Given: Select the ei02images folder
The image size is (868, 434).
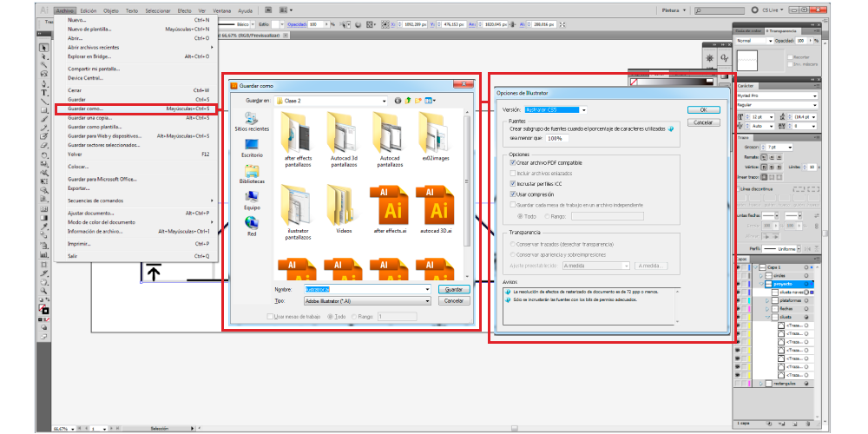Looking at the screenshot, I should [x=436, y=136].
